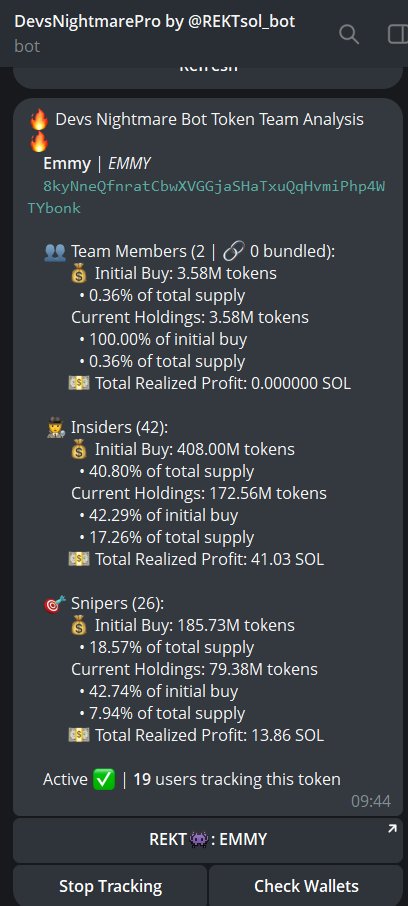Screen dimensions: 408x906
Task: Stop tracking this token
Action: pyautogui.click(x=110, y=886)
